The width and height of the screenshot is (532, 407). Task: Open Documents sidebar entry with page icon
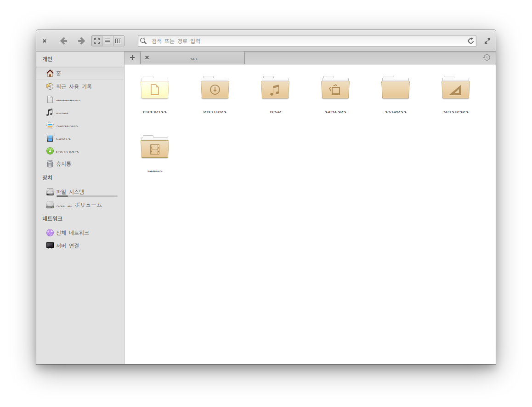[80, 99]
